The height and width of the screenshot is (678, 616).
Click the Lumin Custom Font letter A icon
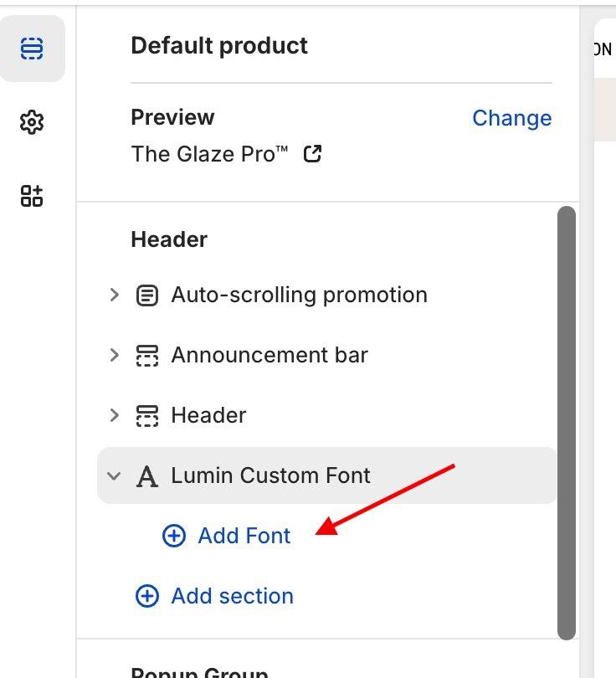(147, 476)
